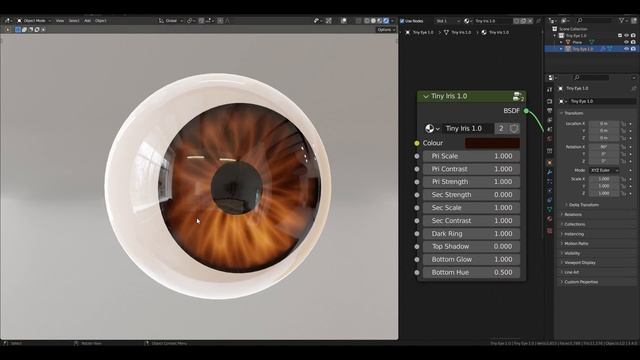
Task: Open the Object Data mesh properties tab
Action: click(549, 209)
